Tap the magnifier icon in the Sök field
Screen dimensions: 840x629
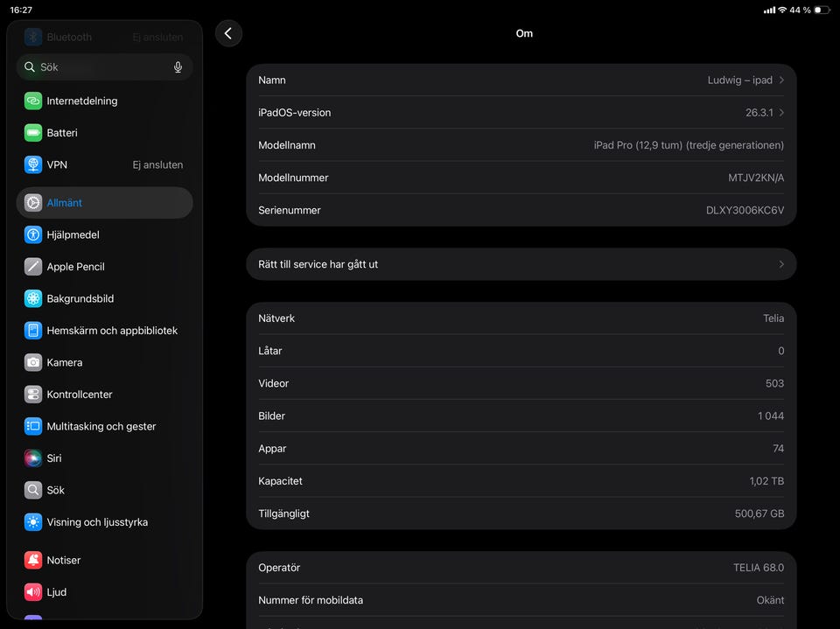click(x=30, y=67)
